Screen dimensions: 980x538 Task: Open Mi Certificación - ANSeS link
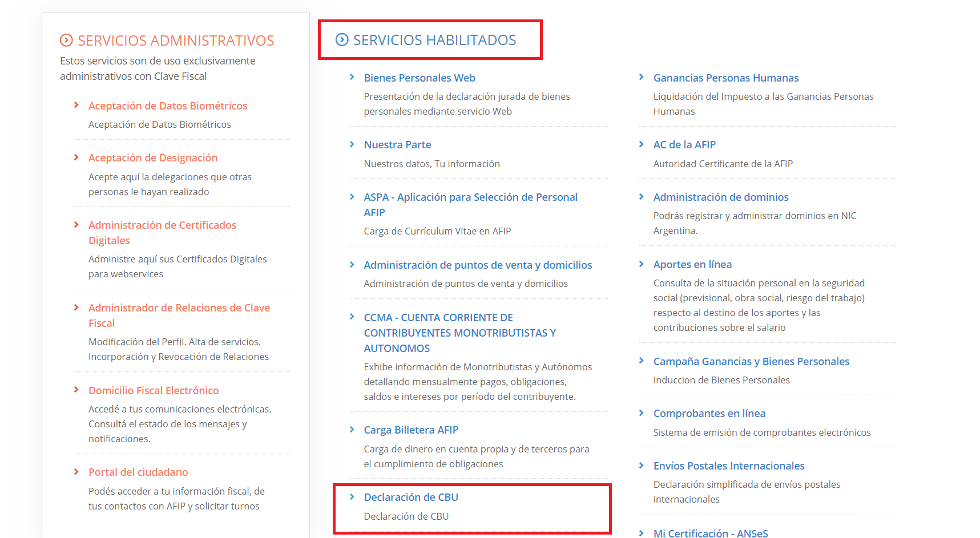pos(710,533)
